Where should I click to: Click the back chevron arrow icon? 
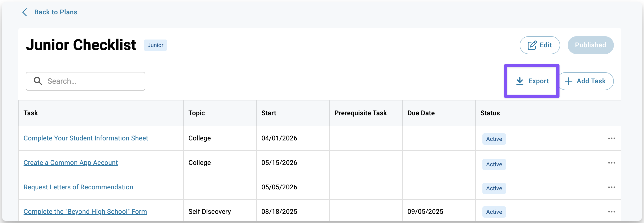[25, 12]
